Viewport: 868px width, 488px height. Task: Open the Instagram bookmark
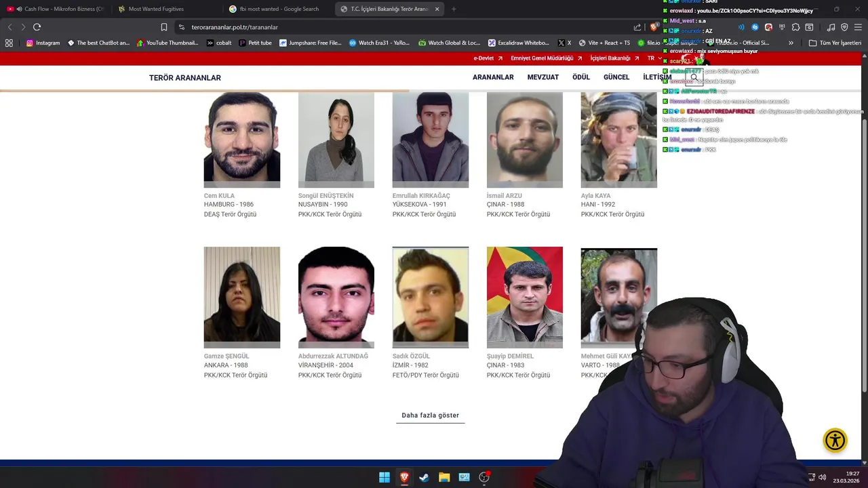pyautogui.click(x=43, y=43)
